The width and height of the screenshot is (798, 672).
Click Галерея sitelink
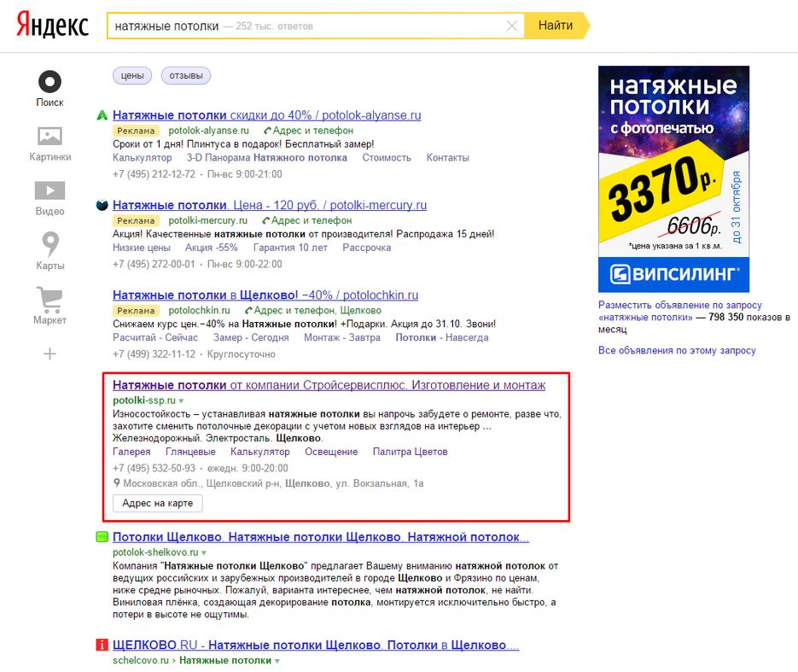(x=131, y=452)
